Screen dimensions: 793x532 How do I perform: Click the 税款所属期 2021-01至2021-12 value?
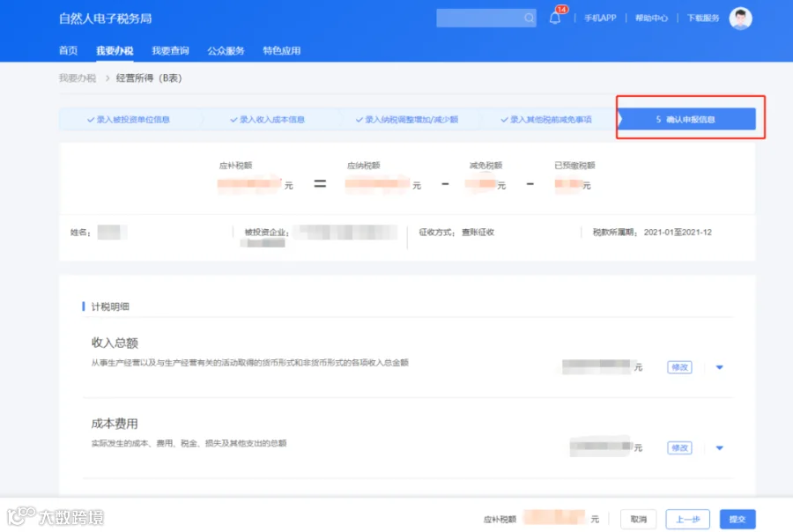pyautogui.click(x=678, y=233)
